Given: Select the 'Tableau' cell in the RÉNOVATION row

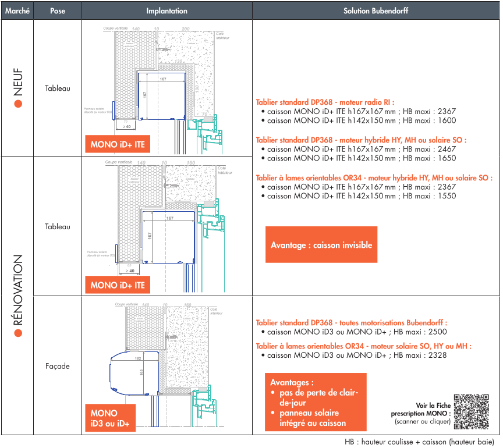Looking at the screenshot, I should pyautogui.click(x=58, y=226).
